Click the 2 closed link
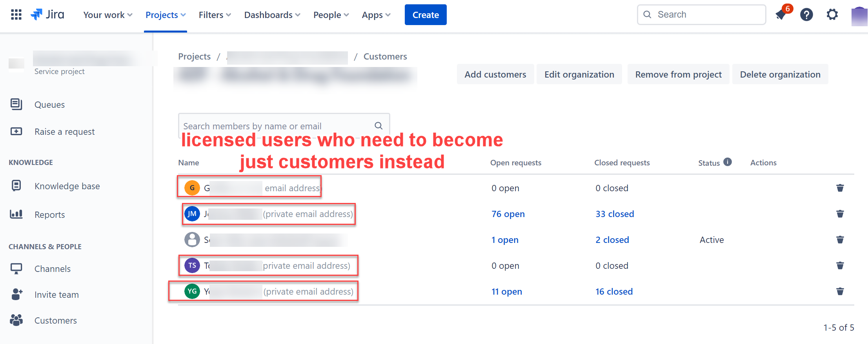Image resolution: width=868 pixels, height=344 pixels. (x=612, y=240)
